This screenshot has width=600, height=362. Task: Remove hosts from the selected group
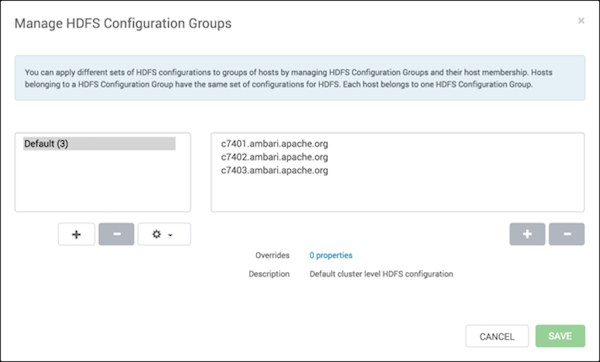coord(567,234)
